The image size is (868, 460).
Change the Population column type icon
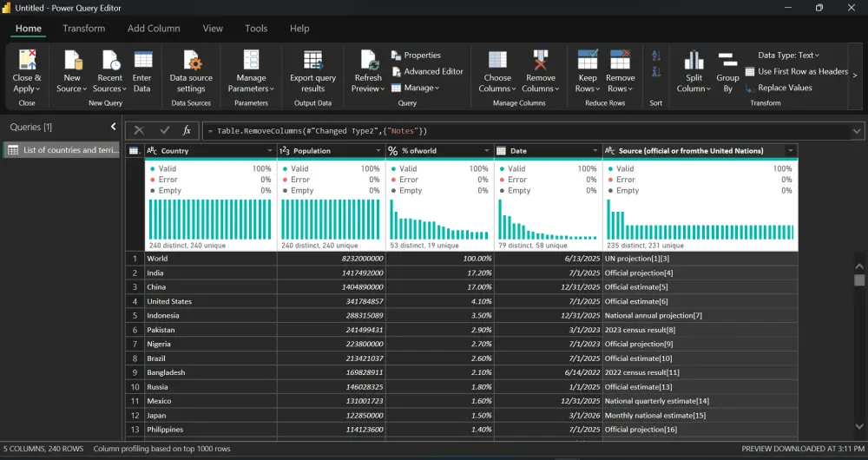[285, 150]
